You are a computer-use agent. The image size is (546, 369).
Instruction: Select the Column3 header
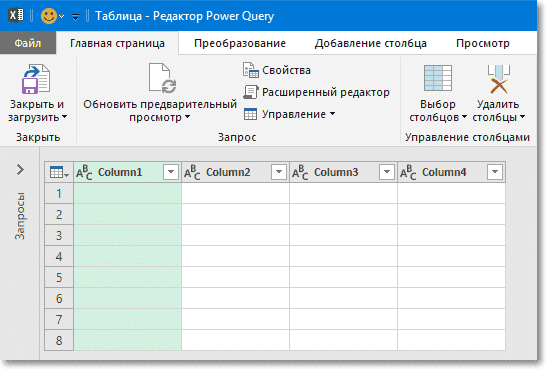[x=336, y=172]
